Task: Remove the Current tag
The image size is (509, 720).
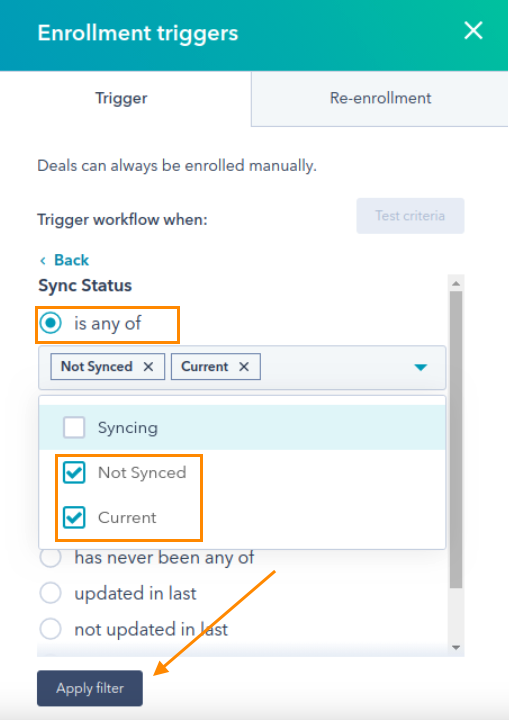Action: [244, 366]
